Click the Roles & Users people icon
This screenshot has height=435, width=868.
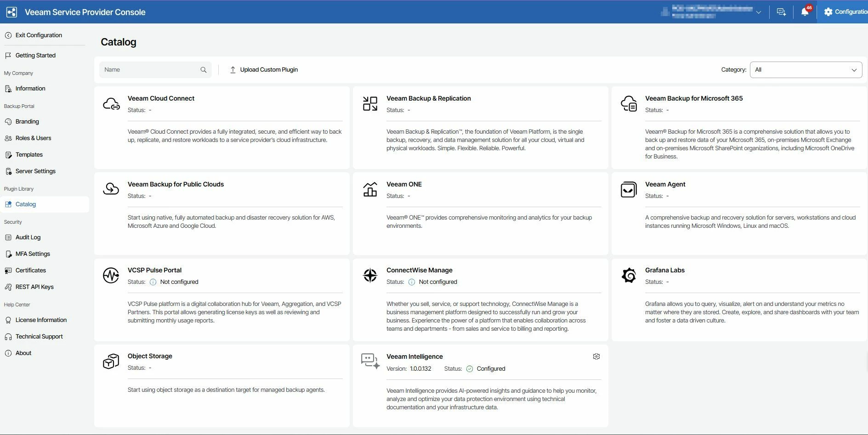8,138
